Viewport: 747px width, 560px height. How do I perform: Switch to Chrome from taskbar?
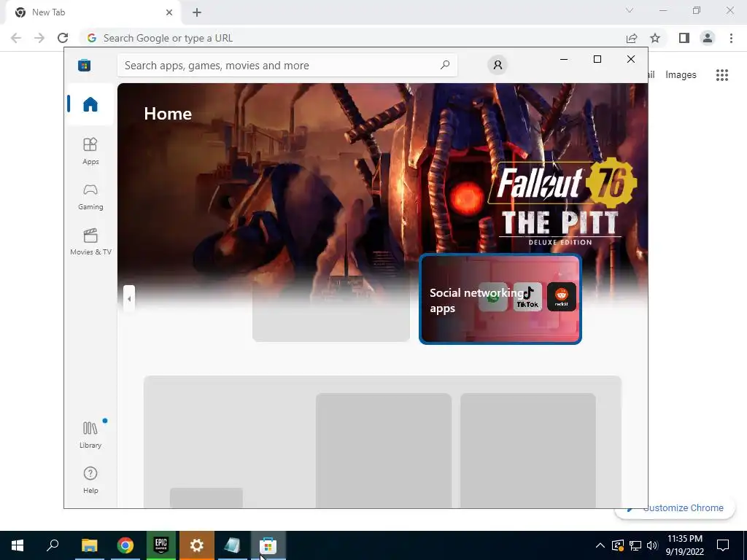(x=125, y=545)
